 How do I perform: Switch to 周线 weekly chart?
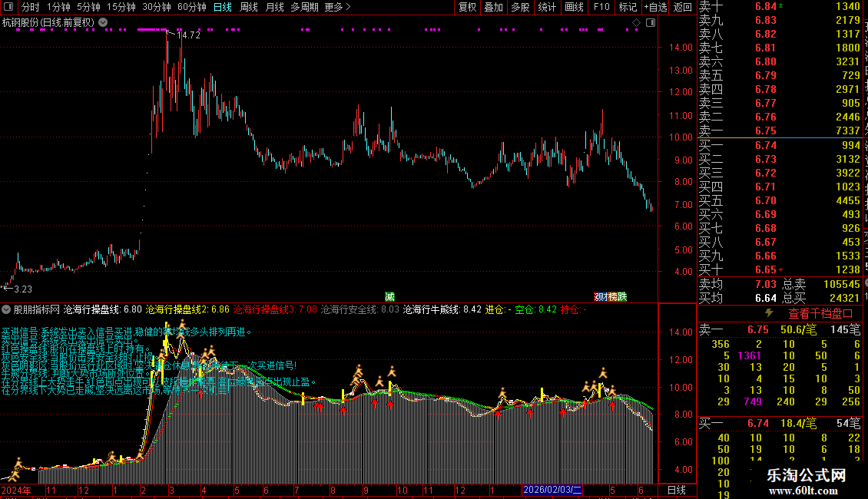point(249,7)
